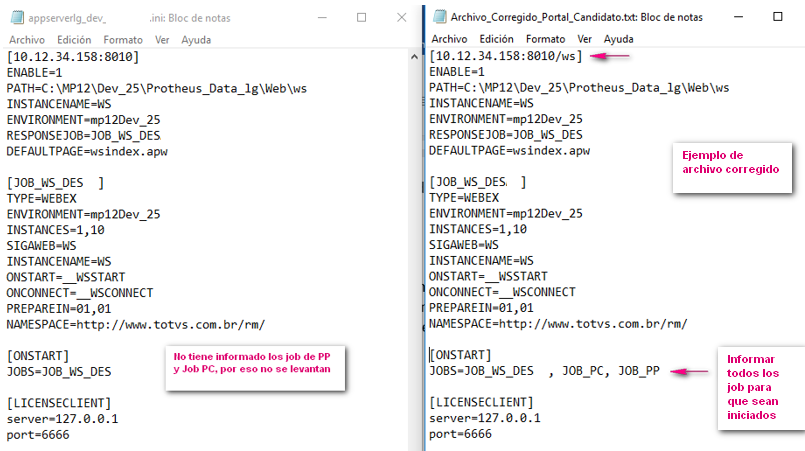The width and height of the screenshot is (805, 451).
Task: Open Archivo menu in Archivo_Corregido window
Action: [x=449, y=39]
